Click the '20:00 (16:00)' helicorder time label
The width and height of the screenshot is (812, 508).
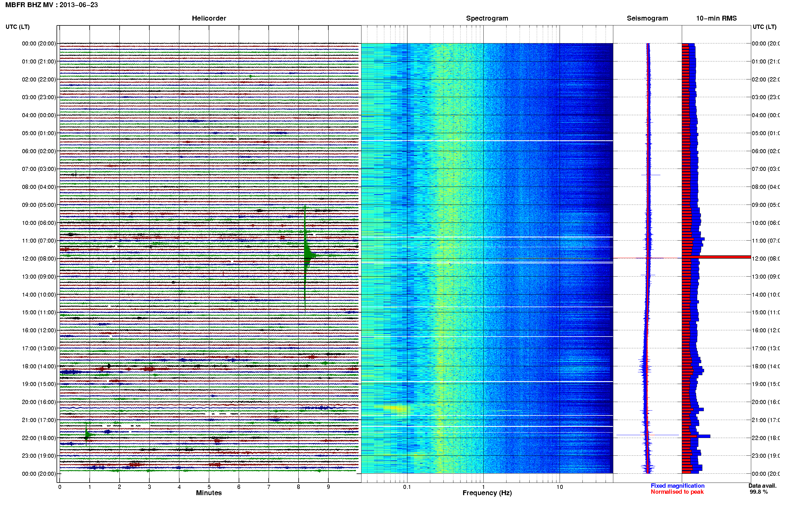(39, 402)
